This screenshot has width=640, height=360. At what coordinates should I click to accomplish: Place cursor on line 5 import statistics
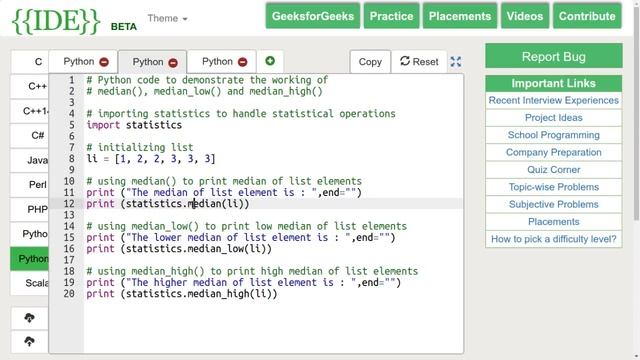tap(134, 125)
